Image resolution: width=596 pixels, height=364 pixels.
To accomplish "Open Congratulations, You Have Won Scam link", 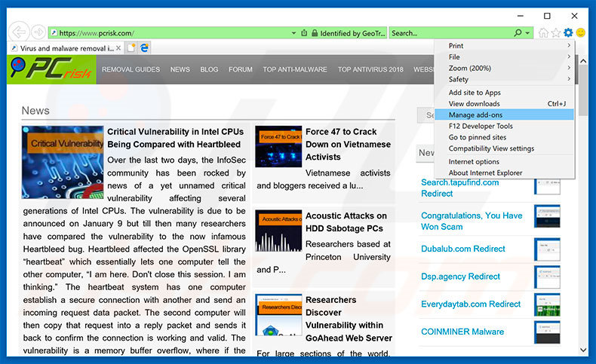I will click(472, 221).
